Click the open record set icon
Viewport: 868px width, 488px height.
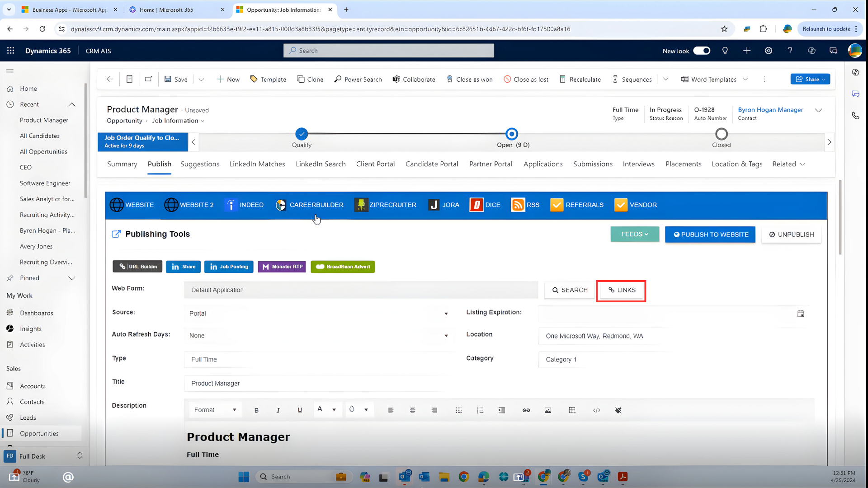(x=129, y=79)
